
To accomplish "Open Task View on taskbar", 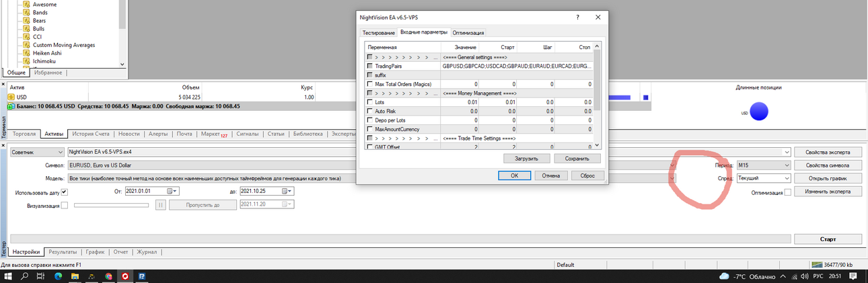I will [x=41, y=276].
